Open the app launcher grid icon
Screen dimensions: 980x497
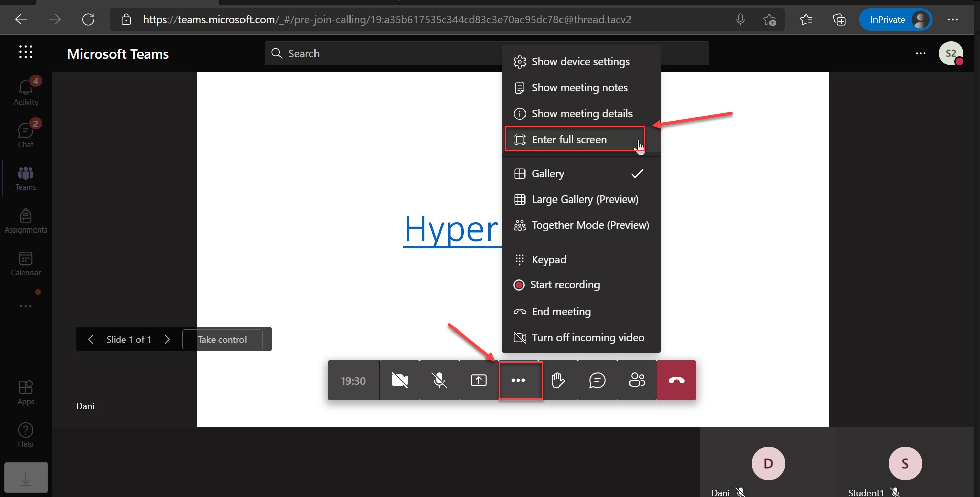coord(26,52)
